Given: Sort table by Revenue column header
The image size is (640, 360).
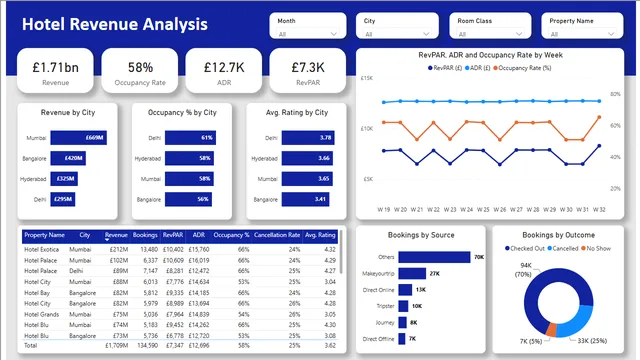Looking at the screenshot, I should point(116,235).
